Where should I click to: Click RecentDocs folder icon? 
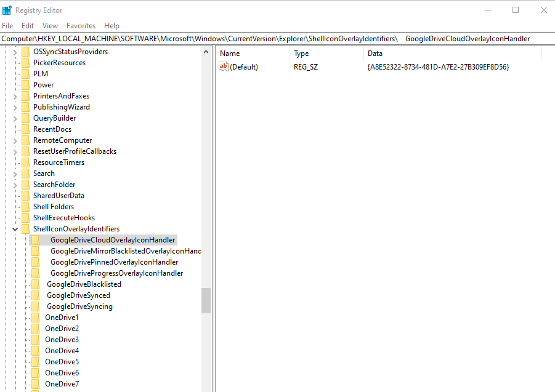(25, 129)
